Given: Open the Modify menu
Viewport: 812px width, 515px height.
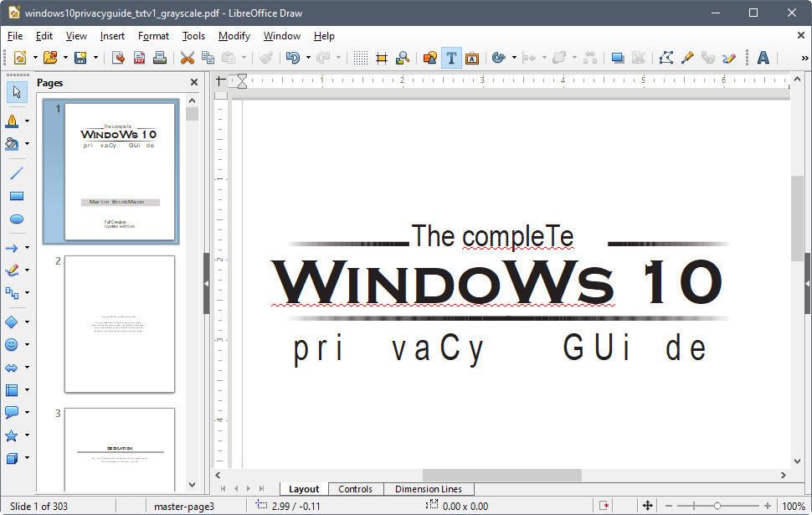Looking at the screenshot, I should point(234,36).
